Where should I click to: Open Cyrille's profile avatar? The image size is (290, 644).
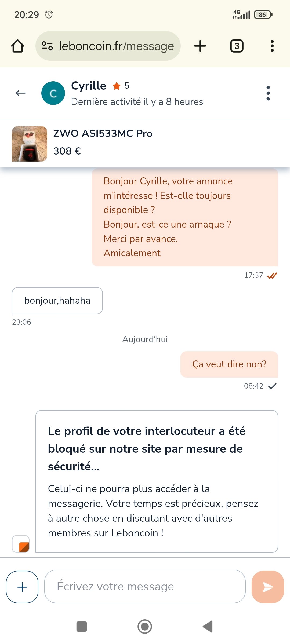(53, 93)
